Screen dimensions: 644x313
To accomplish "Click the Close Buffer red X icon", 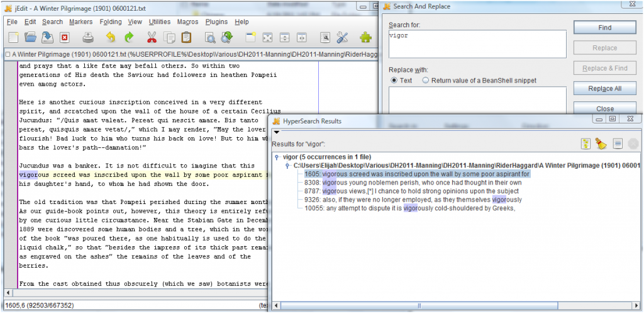I will pyautogui.click(x=65, y=38).
